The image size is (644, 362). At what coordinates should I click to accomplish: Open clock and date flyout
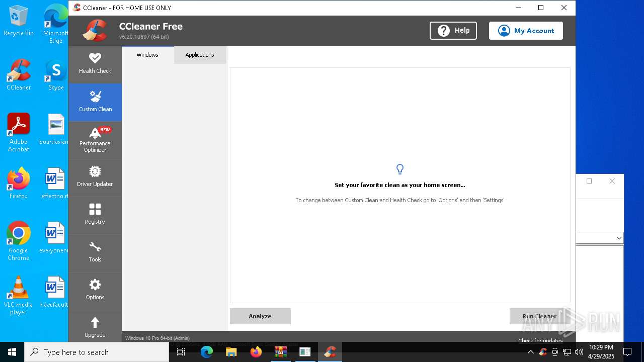[x=601, y=352]
